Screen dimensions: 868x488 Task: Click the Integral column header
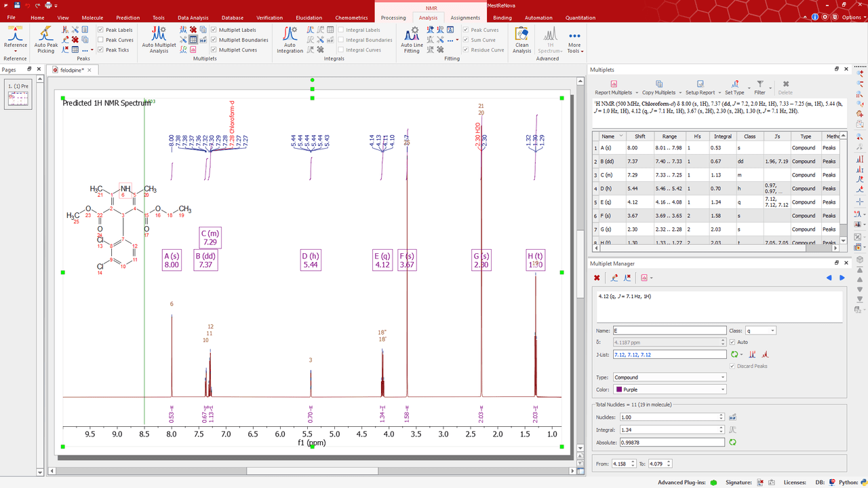723,136
